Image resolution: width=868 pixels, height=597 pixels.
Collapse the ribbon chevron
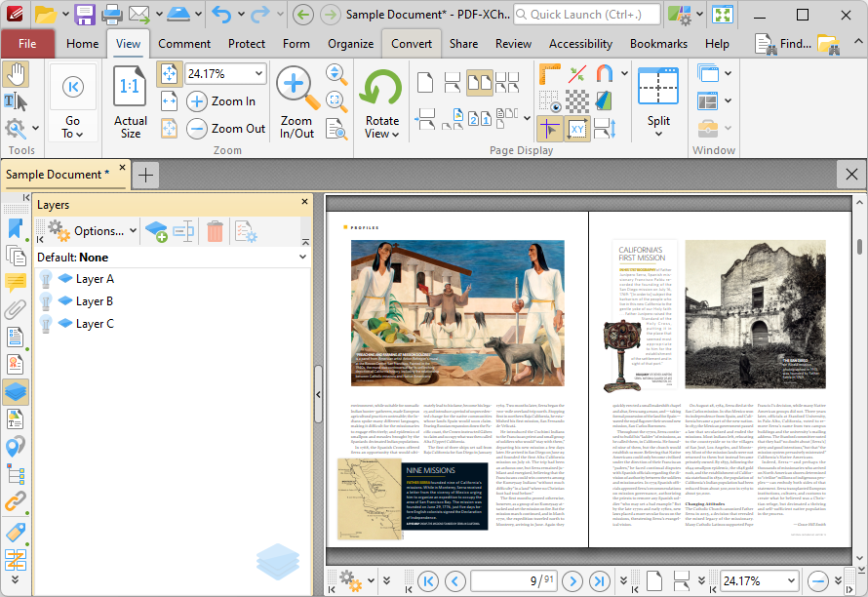857,42
